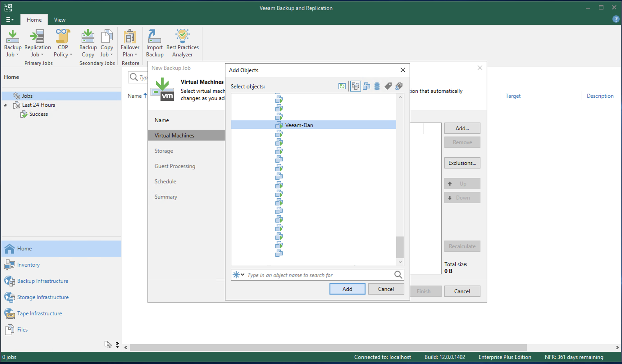Switch to Datastores and VMs view
Screen dimensions: 622x364
377,86
